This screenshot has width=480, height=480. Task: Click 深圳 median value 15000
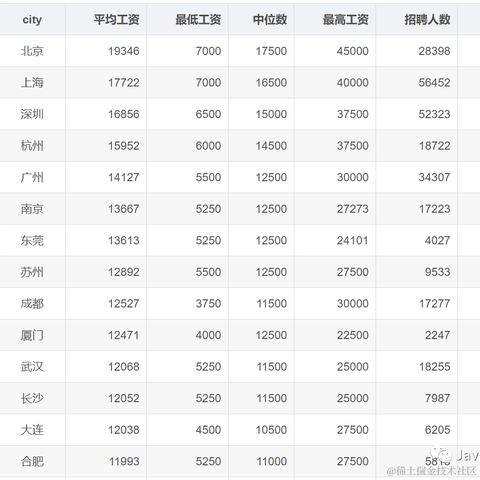pyautogui.click(x=271, y=114)
